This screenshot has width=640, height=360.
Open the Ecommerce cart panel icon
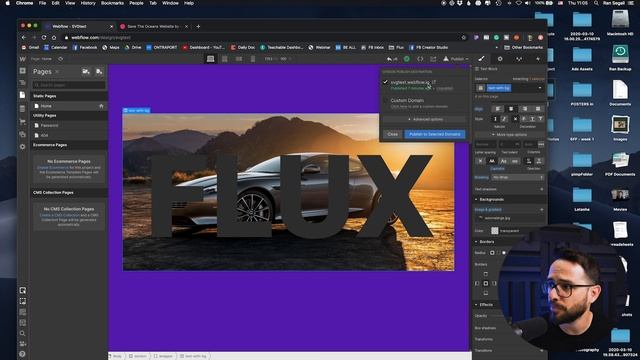23,121
